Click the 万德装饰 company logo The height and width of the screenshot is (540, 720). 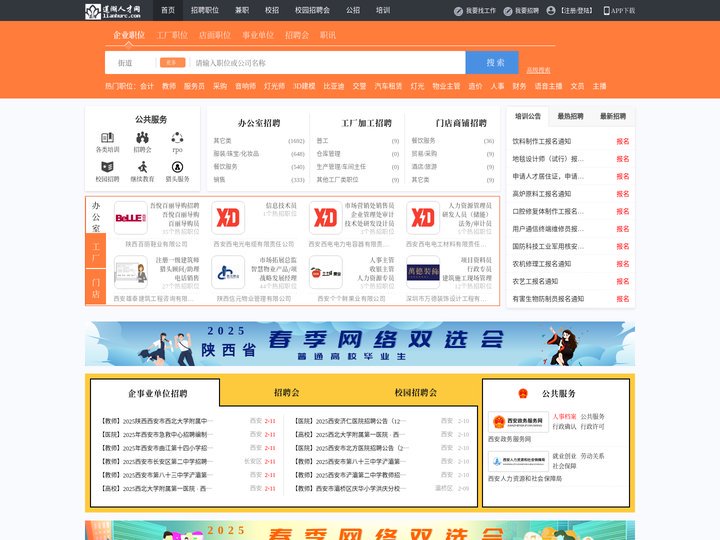click(423, 272)
